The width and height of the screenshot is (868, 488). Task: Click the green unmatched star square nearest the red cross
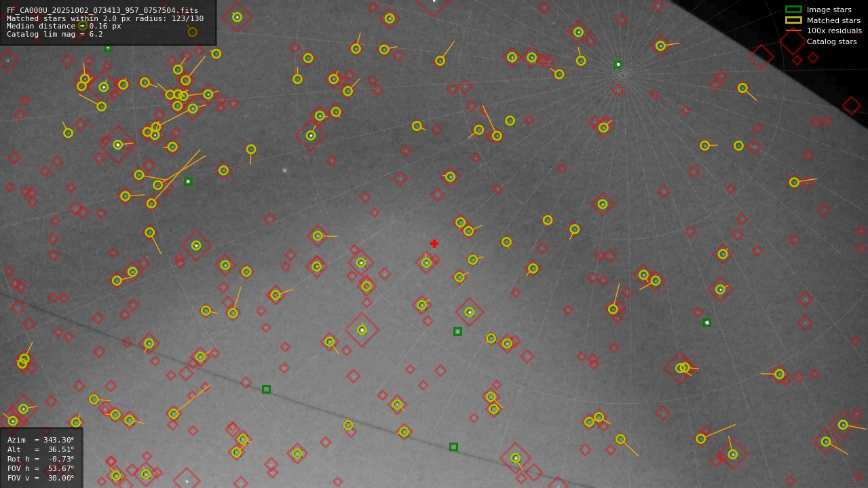point(457,331)
